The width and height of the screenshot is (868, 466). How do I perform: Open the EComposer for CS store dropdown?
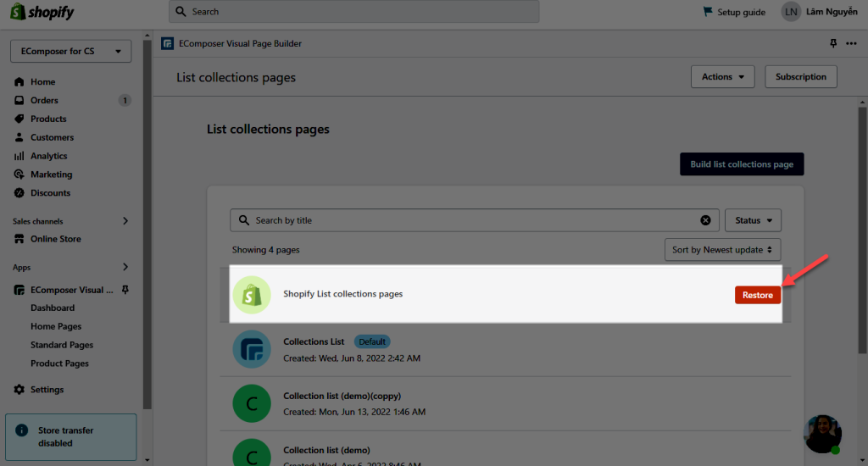tap(71, 51)
